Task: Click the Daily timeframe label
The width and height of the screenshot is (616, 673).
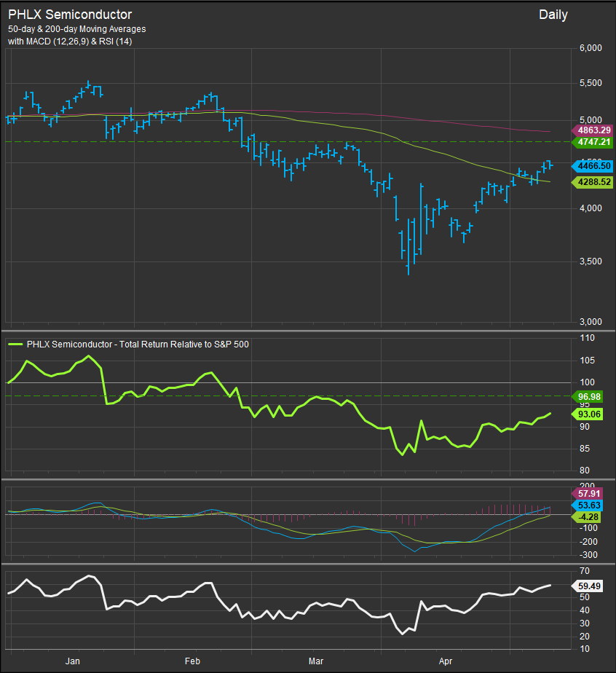Action: pyautogui.click(x=553, y=15)
